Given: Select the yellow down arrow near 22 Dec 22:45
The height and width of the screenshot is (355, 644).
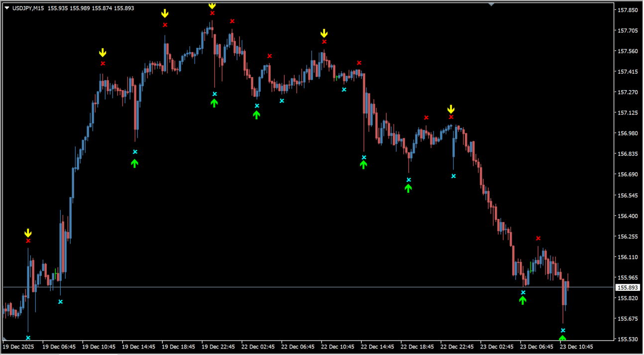Looking at the screenshot, I should click(x=451, y=108).
